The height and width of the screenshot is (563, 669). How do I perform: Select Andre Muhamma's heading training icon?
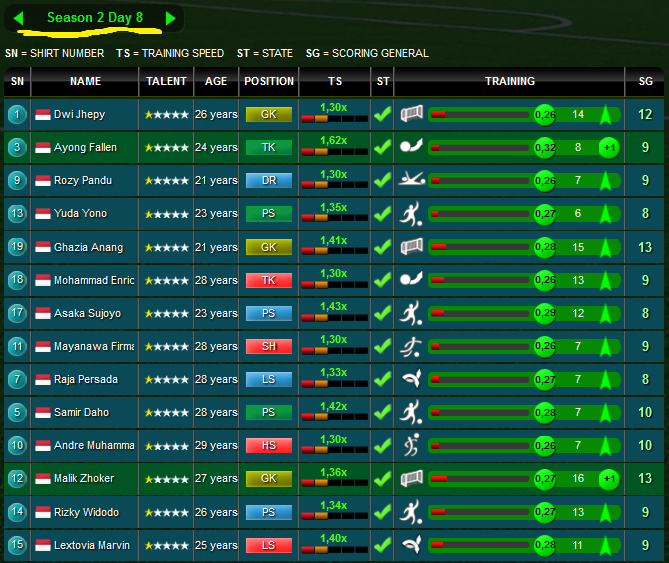tap(411, 445)
